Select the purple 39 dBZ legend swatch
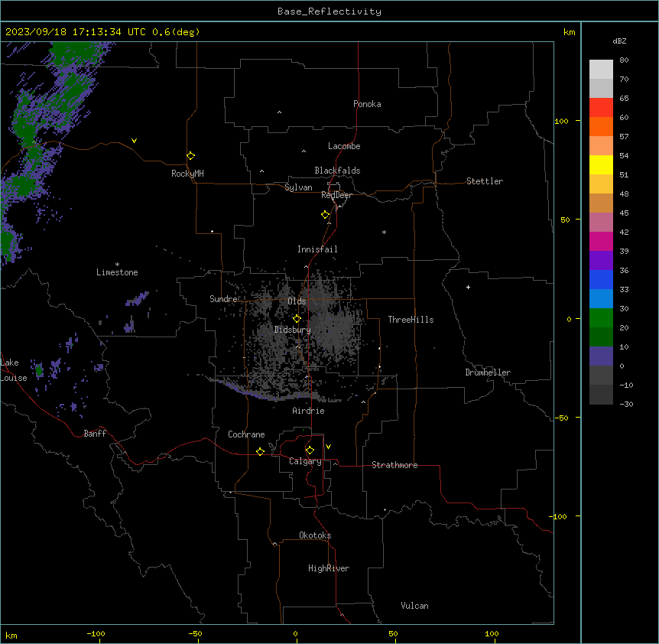659x644 pixels. click(x=601, y=260)
